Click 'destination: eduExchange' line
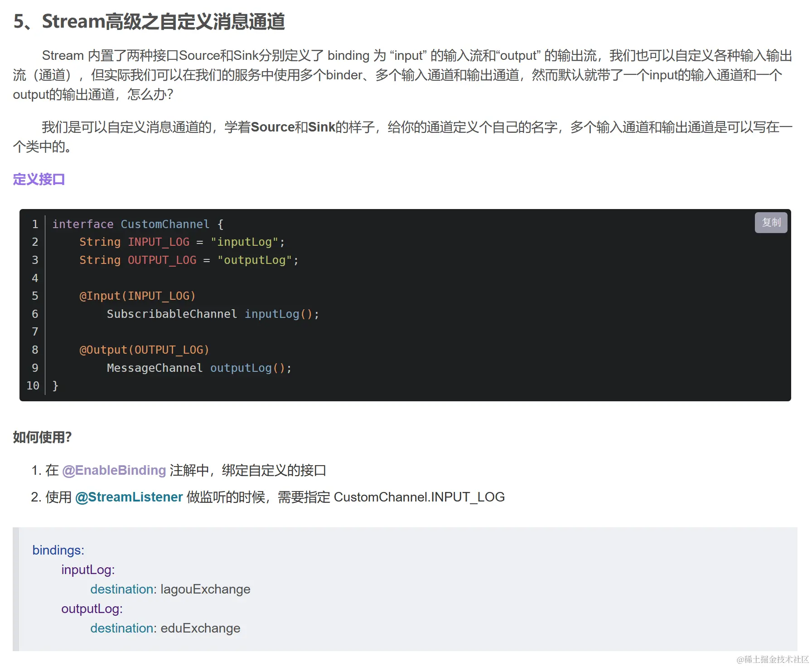The image size is (812, 667). coord(165,628)
